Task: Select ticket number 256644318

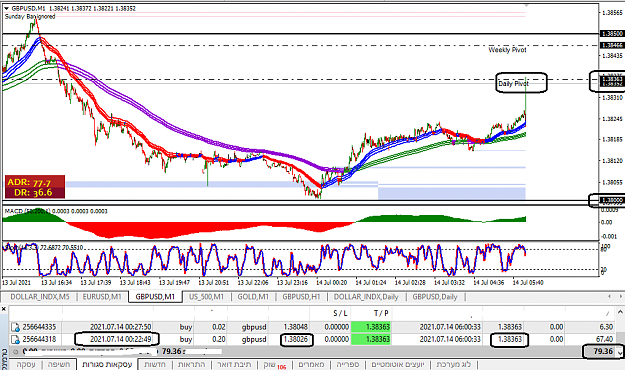Action: coord(39,339)
